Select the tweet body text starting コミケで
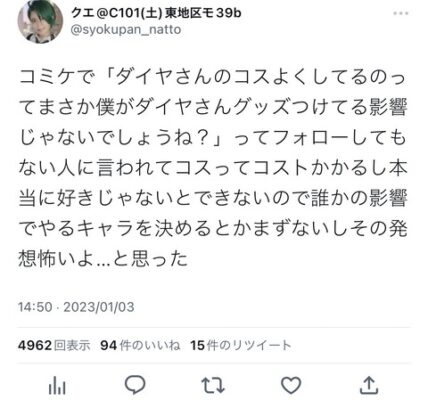428x400 pixels. pos(213,168)
